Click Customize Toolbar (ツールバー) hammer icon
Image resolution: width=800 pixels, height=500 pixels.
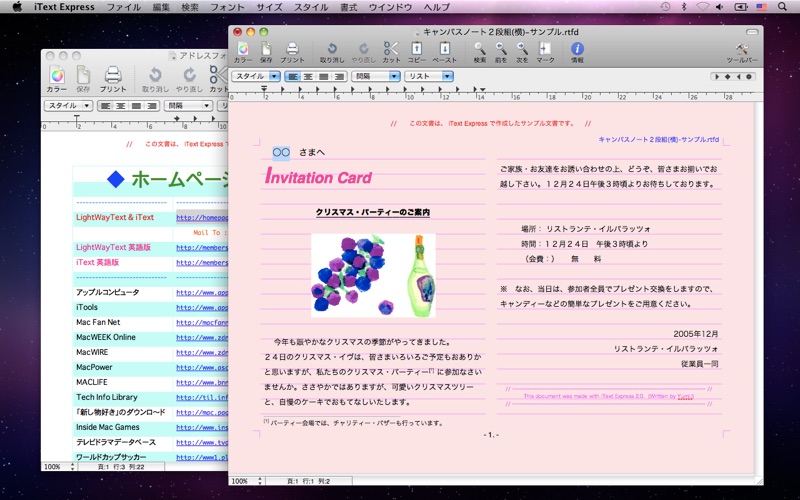[742, 52]
